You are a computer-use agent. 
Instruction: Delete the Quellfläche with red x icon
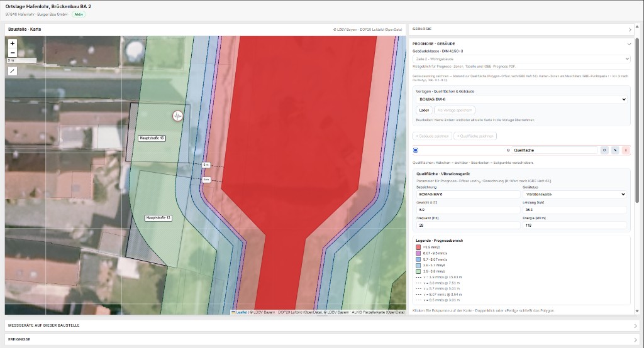(626, 150)
